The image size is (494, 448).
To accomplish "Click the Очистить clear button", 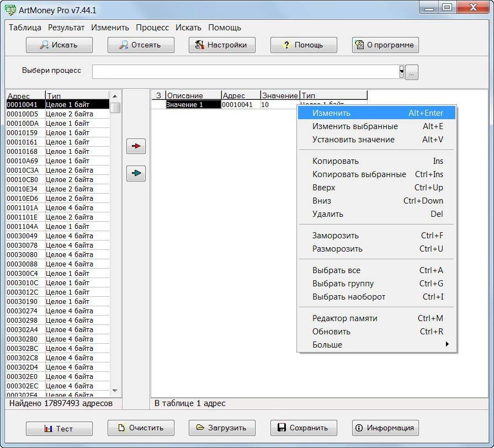I will pyautogui.click(x=141, y=428).
